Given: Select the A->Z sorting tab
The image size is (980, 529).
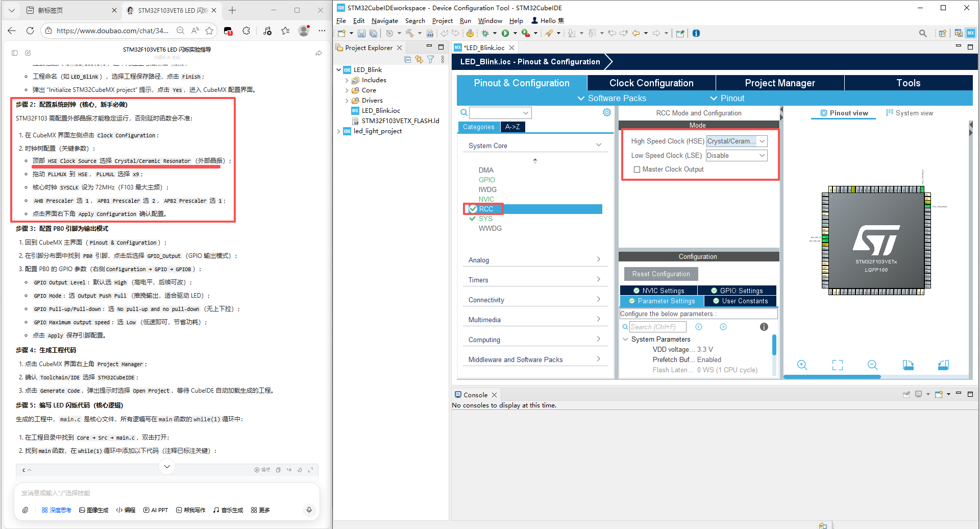Looking at the screenshot, I should pos(512,127).
